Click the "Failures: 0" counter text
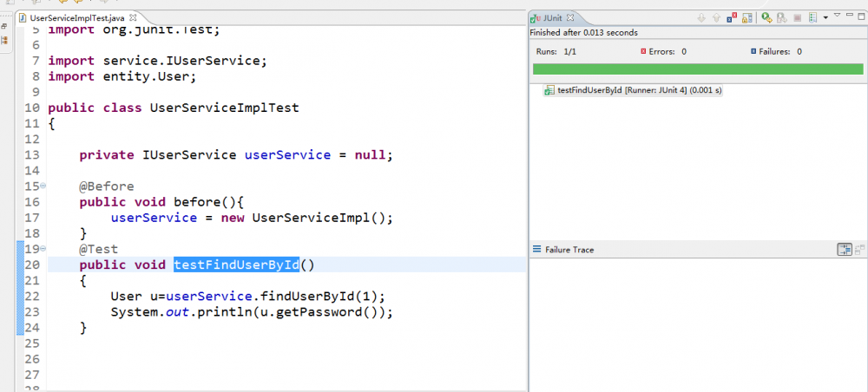Viewport: 868px width, 392px height. tap(780, 51)
